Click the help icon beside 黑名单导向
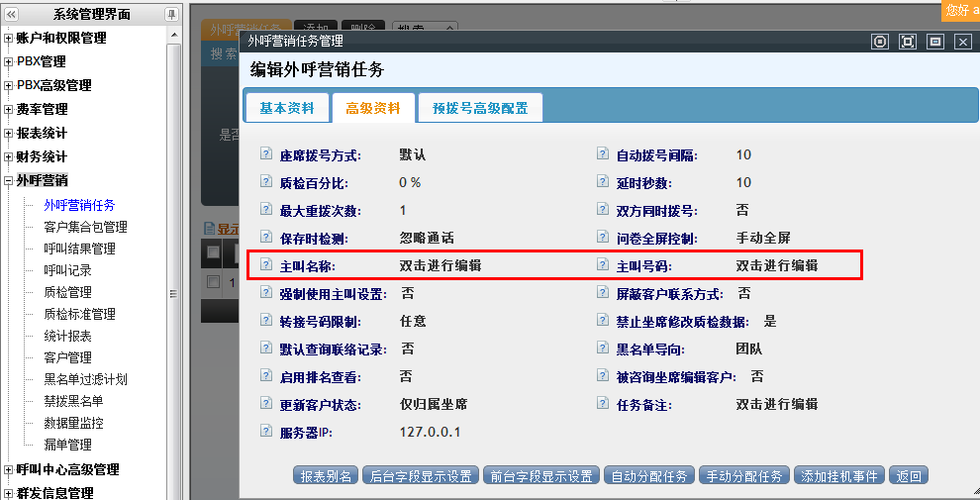This screenshot has height=500, width=980. (x=602, y=350)
